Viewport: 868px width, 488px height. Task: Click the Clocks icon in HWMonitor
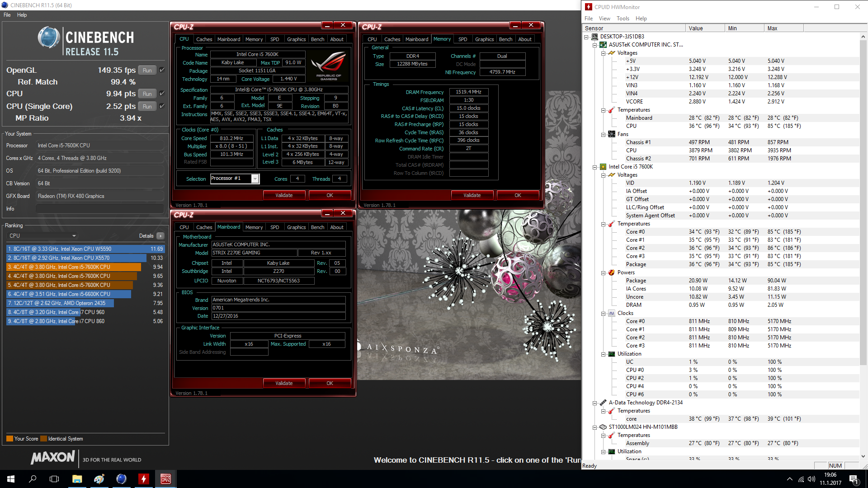pyautogui.click(x=612, y=313)
